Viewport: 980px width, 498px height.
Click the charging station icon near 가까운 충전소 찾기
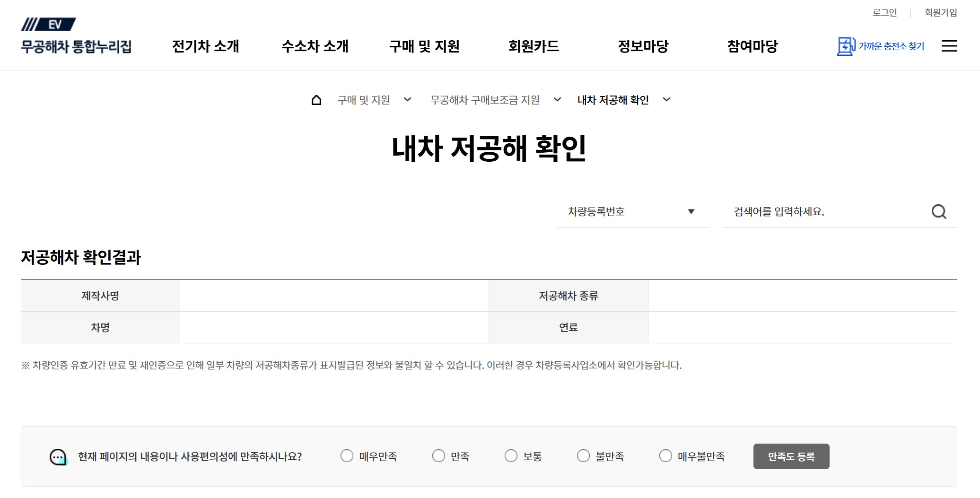coord(846,46)
